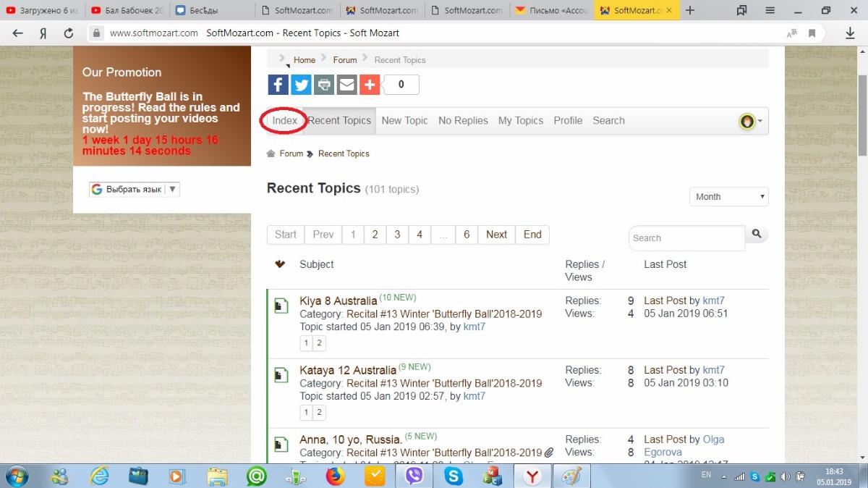Image resolution: width=868 pixels, height=488 pixels.
Task: Click the End pagination button
Action: (532, 235)
